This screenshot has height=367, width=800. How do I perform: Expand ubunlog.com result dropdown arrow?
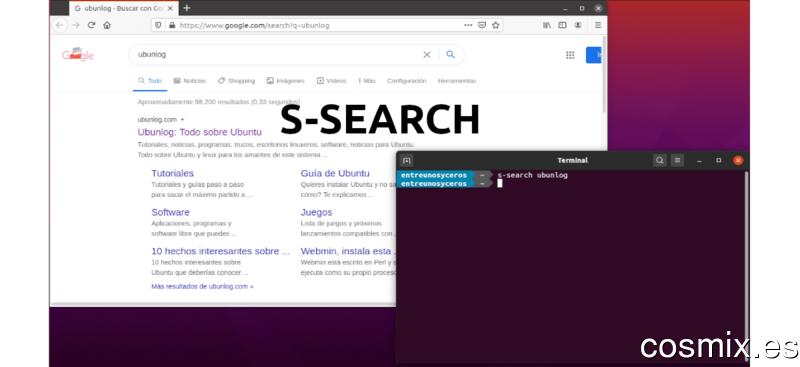tap(183, 120)
